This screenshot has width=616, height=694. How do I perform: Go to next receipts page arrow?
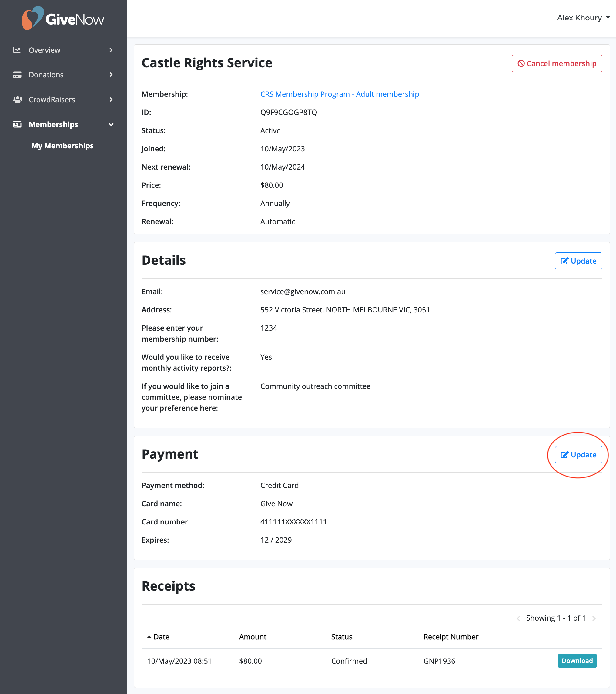594,618
